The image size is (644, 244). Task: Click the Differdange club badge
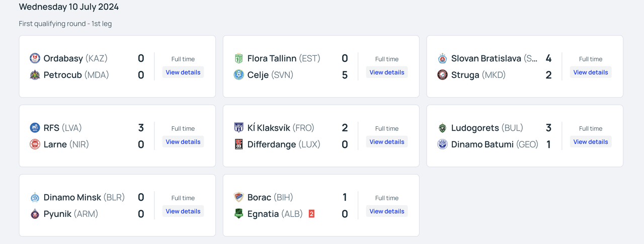pos(238,144)
